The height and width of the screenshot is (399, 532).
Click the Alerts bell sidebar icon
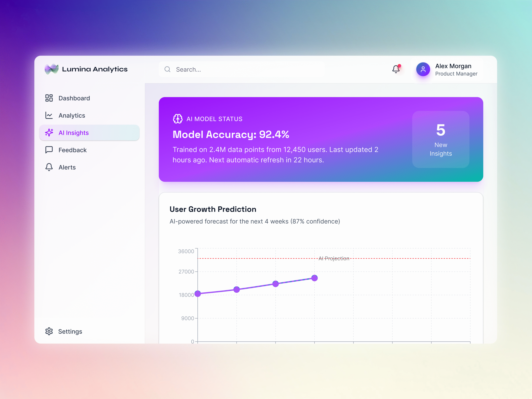tap(49, 167)
